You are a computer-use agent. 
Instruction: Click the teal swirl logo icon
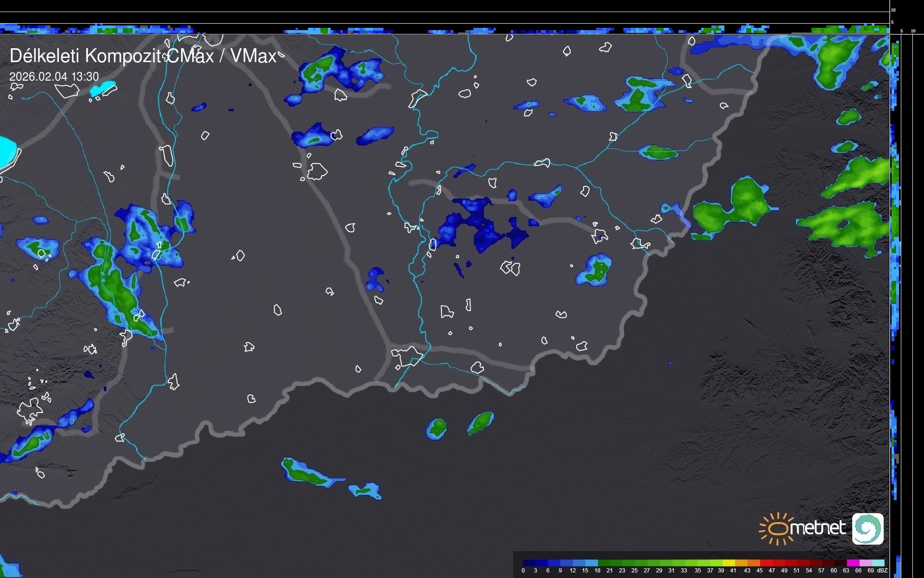867,528
